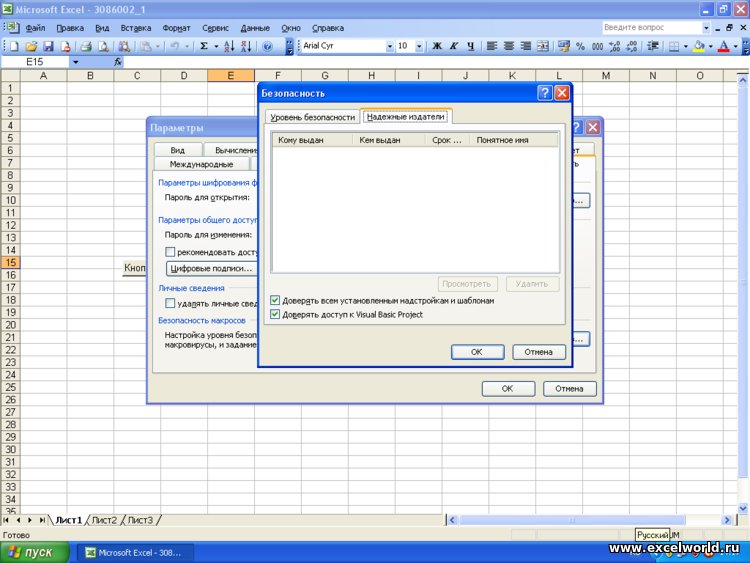Viewport: 750px width, 563px height.
Task: Open the Сервис menu
Action: pos(215,28)
